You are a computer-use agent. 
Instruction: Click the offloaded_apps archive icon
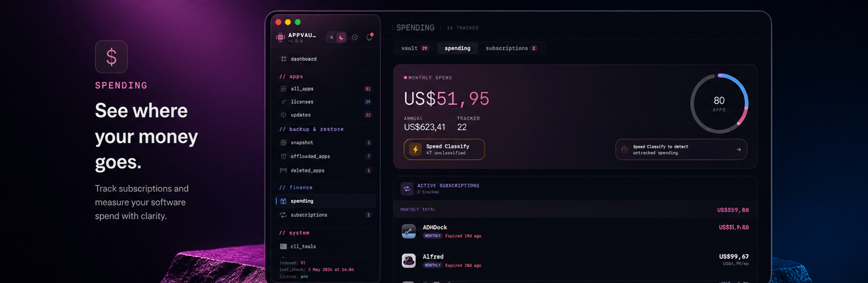click(284, 156)
